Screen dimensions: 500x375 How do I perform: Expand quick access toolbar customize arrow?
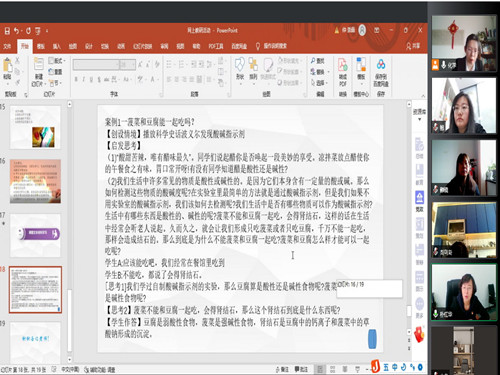(47, 31)
